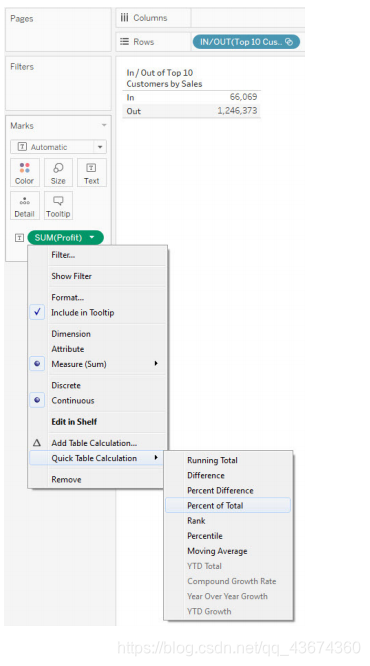Click the Pages shelf
370x666 pixels.
[58, 29]
